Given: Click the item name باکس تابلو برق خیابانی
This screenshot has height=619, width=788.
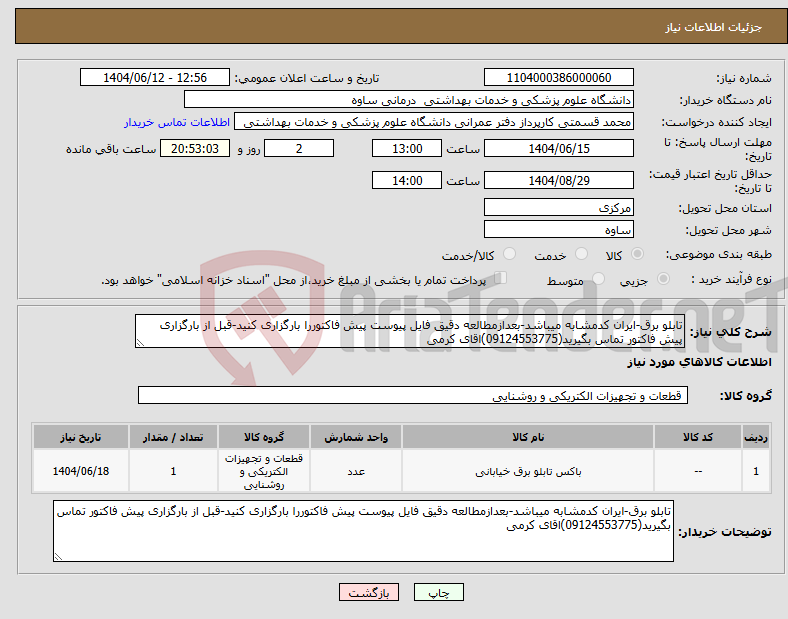Looking at the screenshot, I should pyautogui.click(x=528, y=471).
